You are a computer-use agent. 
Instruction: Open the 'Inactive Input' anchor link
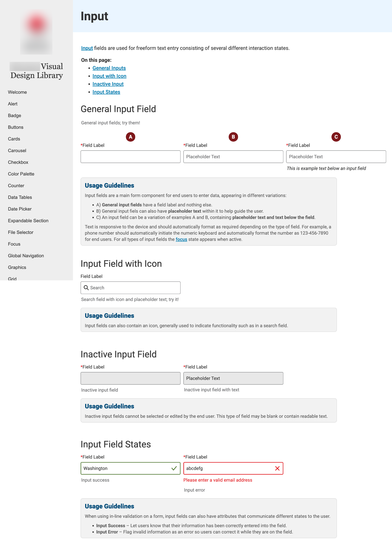pyautogui.click(x=108, y=84)
